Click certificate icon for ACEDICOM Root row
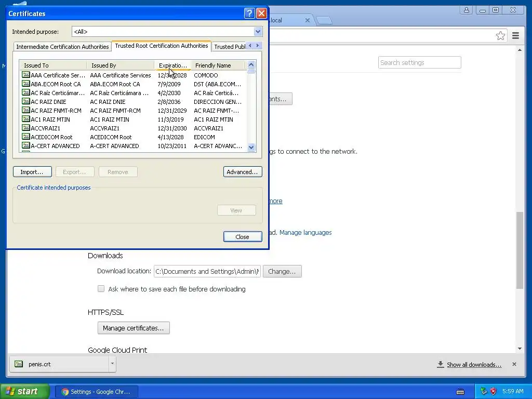The image size is (532, 399). (x=26, y=137)
